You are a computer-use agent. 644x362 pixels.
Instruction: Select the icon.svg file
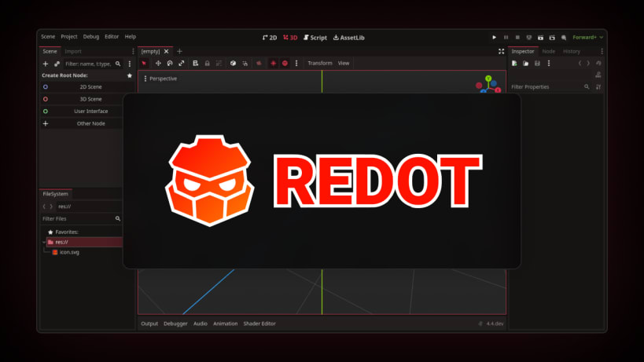65,252
